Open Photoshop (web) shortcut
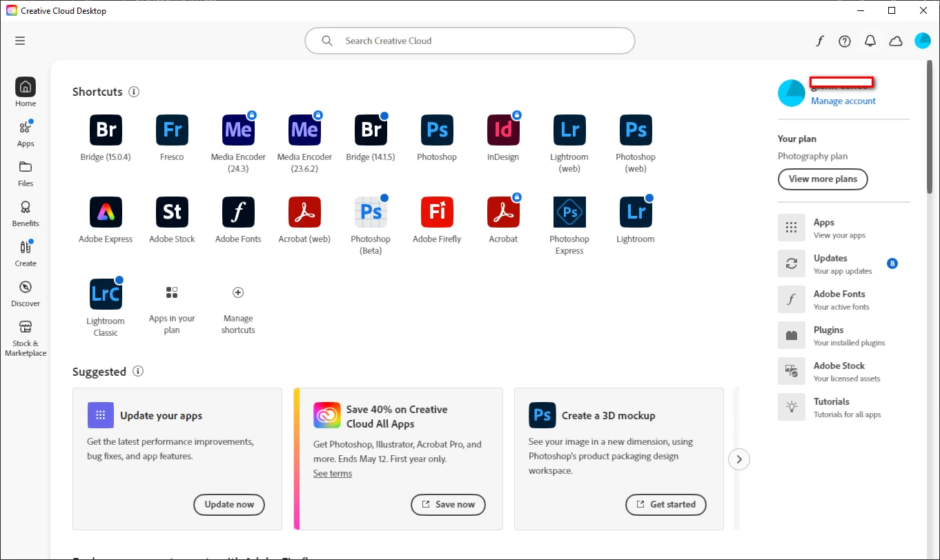This screenshot has height=560, width=940. click(636, 130)
